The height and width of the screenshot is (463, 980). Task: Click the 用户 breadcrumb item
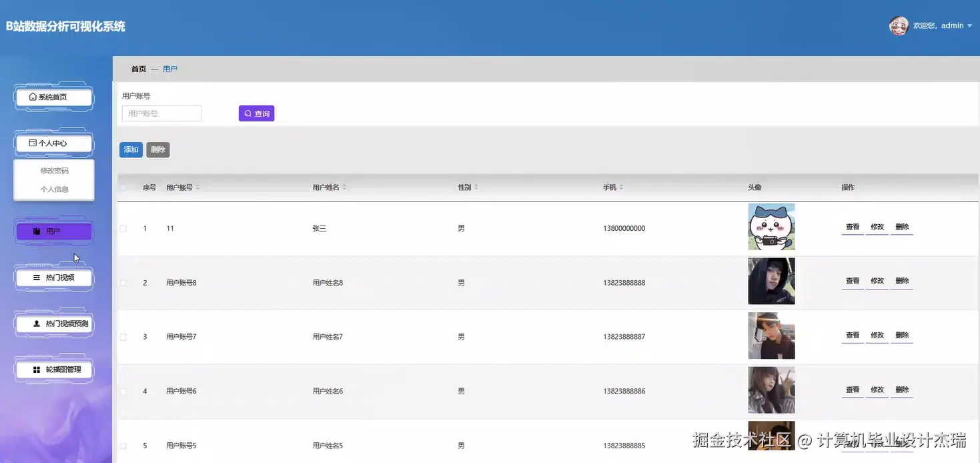(x=170, y=69)
